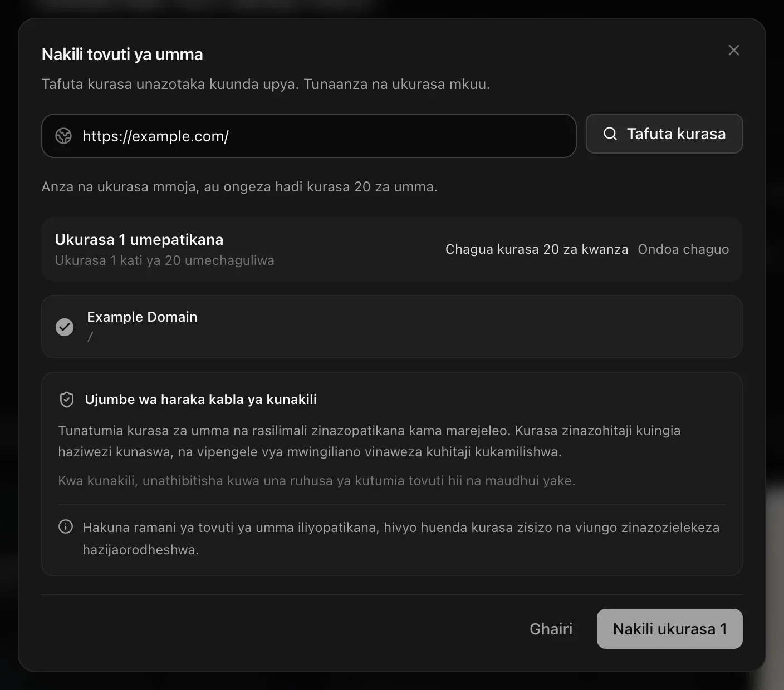Click the Tafuta kurasa search button
The width and height of the screenshot is (784, 690).
664,134
